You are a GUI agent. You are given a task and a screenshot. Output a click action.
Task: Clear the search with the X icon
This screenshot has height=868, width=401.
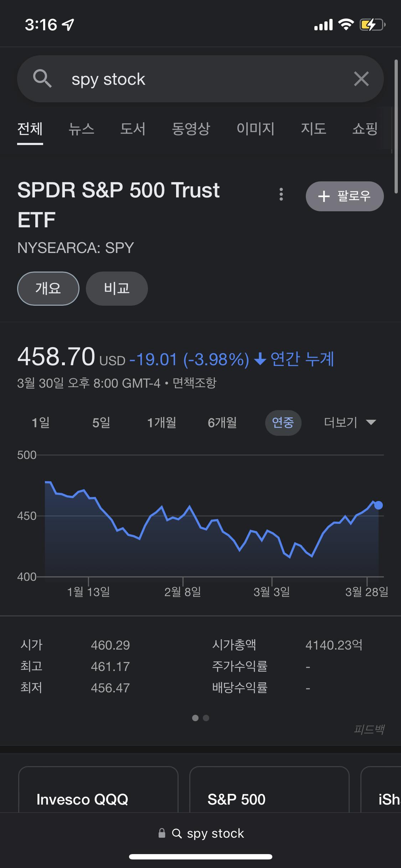(361, 79)
